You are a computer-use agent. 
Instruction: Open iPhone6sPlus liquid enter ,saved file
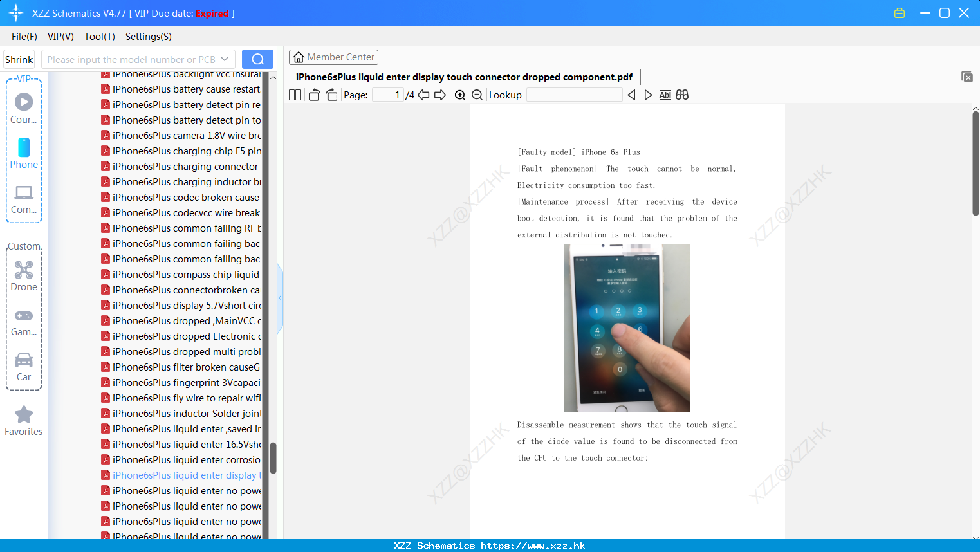coord(181,429)
